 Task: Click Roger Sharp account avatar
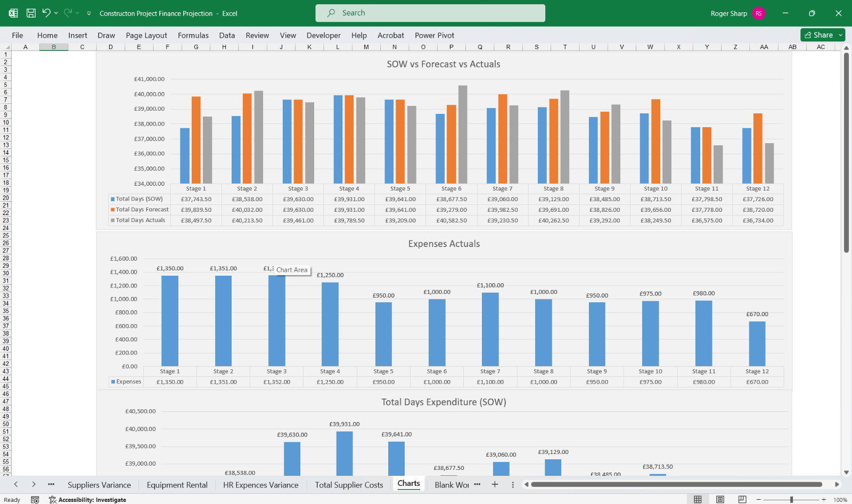759,13
